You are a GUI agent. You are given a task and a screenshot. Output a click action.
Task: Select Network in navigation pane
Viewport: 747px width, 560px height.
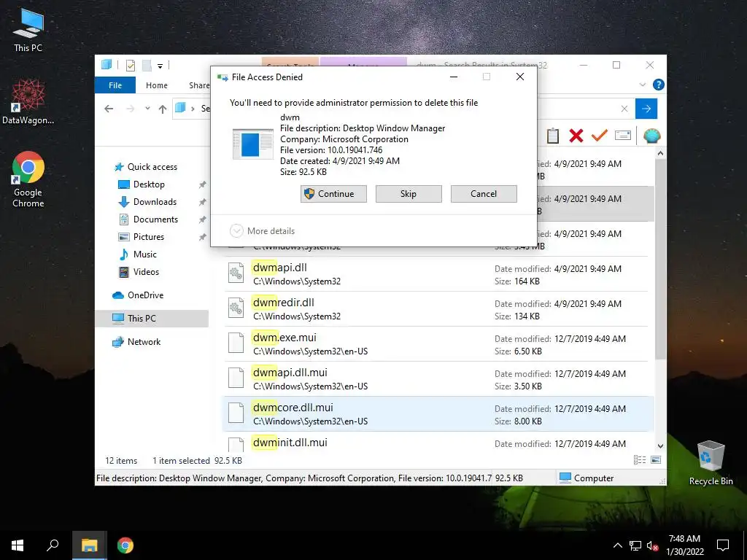(136, 342)
